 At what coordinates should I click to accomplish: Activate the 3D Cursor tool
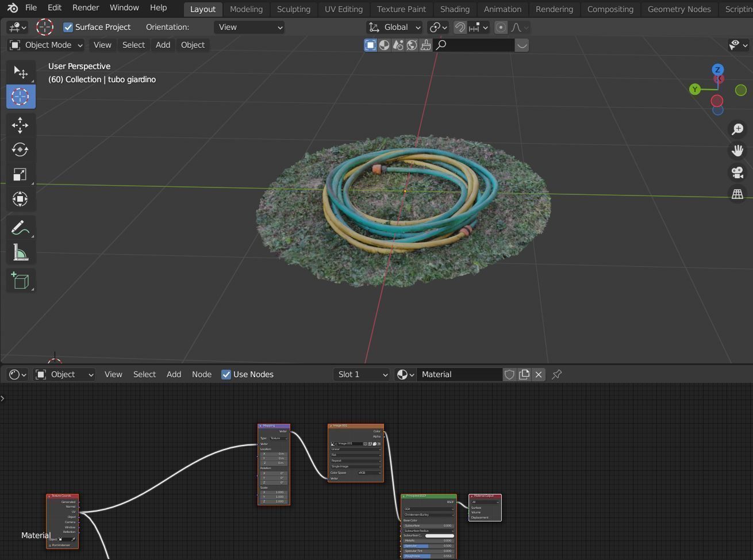[21, 97]
